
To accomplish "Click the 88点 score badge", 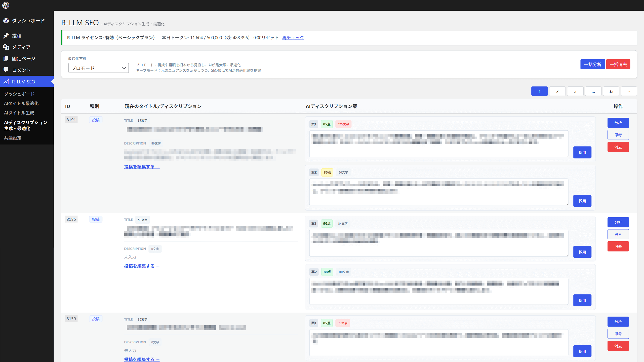I will tap(327, 272).
